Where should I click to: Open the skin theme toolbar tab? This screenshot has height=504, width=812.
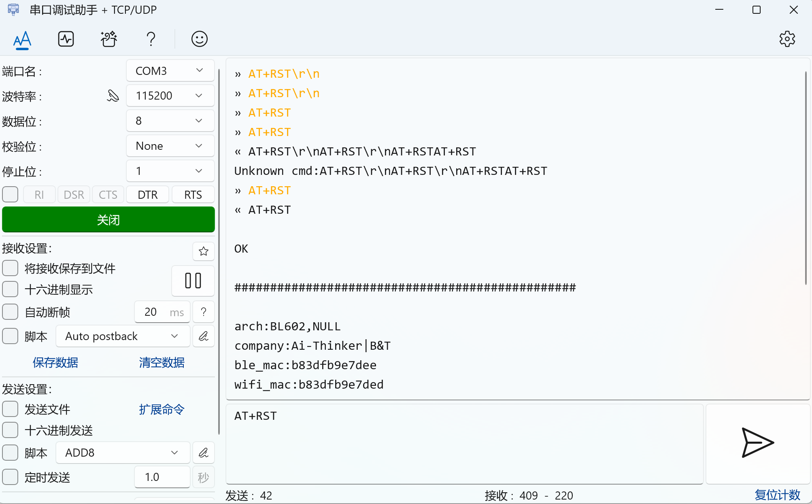108,39
